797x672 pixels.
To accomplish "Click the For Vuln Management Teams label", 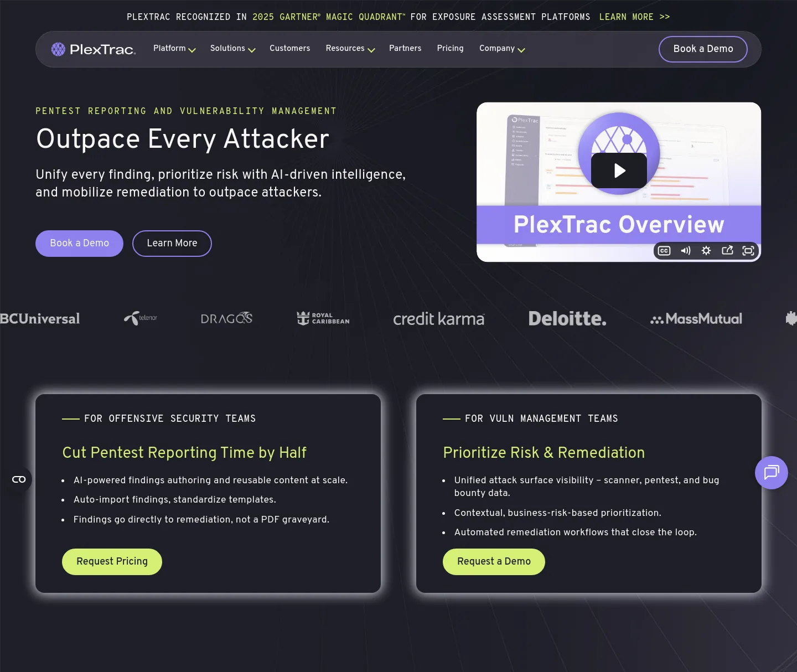I will (541, 418).
